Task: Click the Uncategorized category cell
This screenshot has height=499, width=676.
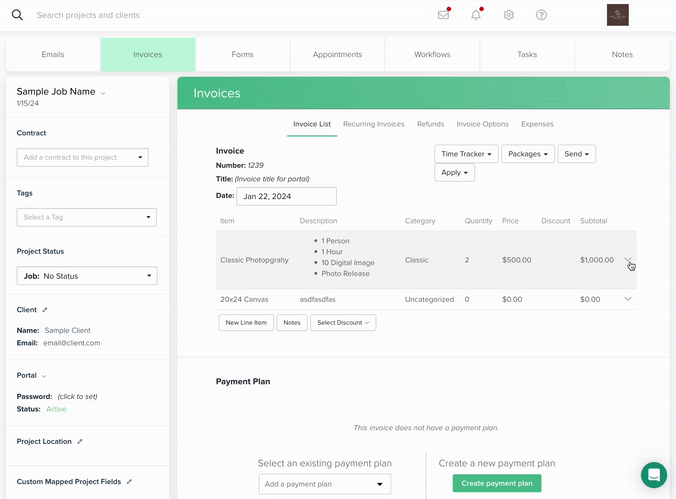Action: pos(429,299)
